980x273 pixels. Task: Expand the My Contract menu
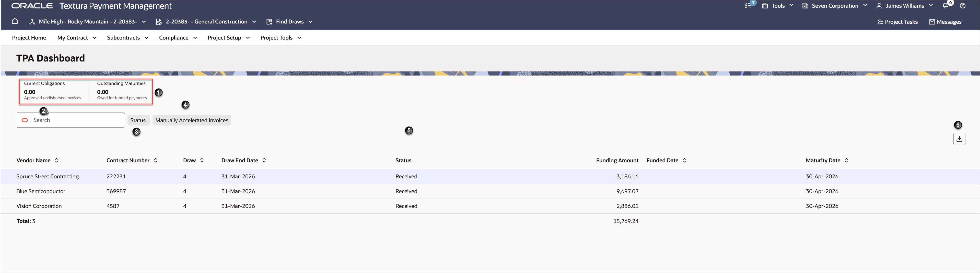[77, 38]
